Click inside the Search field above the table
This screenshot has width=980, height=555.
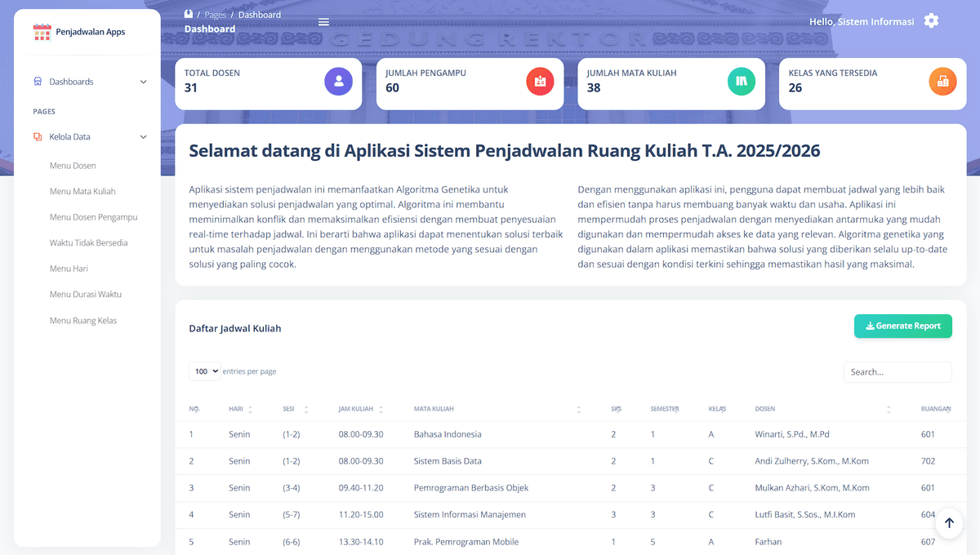coord(897,371)
